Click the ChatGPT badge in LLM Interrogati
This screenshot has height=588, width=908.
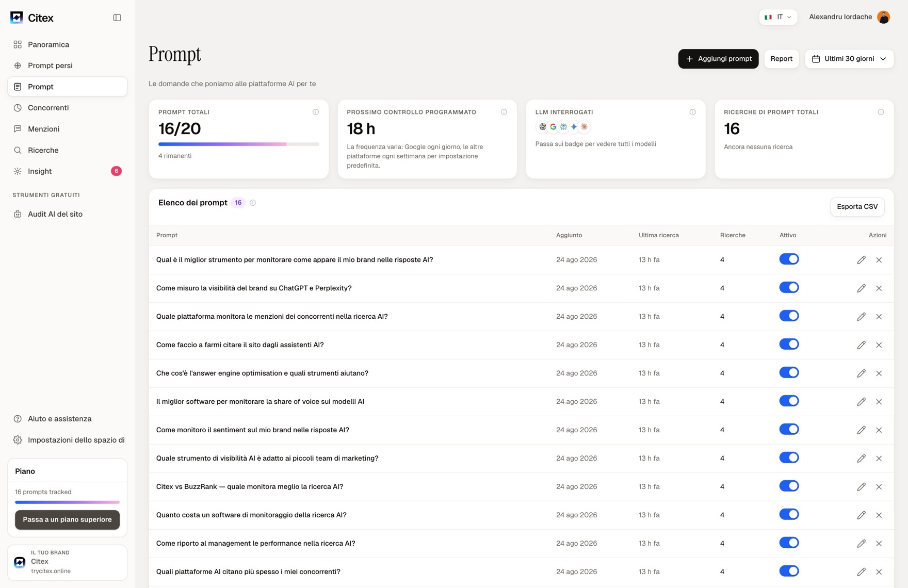pyautogui.click(x=542, y=127)
